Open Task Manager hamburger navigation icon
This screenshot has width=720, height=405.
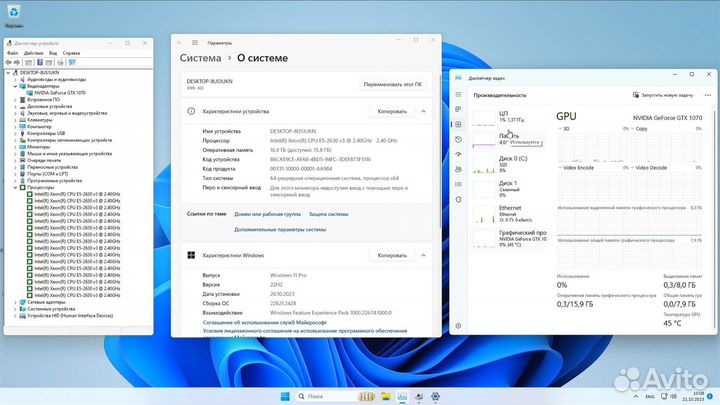click(458, 95)
